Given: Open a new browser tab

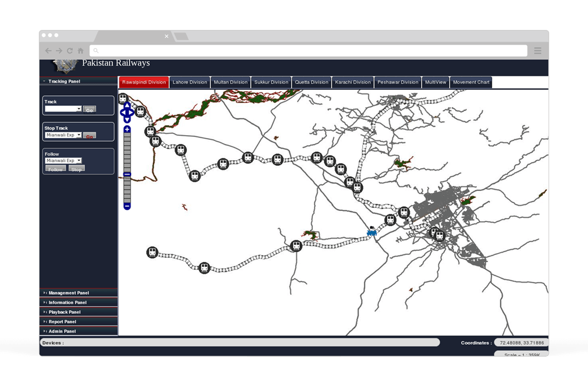Looking at the screenshot, I should click(x=181, y=36).
